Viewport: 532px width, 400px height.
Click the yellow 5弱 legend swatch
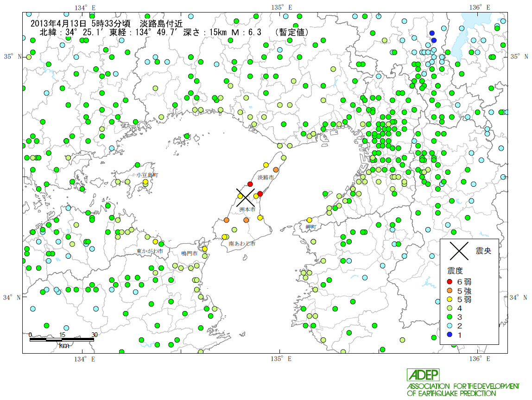pyautogui.click(x=450, y=299)
